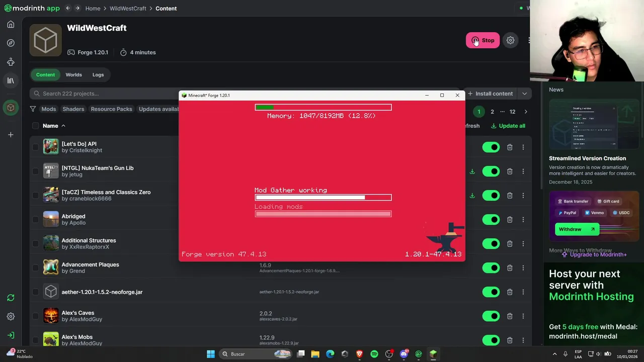
Task: Open the Home icon in the sidebar
Action: click(11, 24)
